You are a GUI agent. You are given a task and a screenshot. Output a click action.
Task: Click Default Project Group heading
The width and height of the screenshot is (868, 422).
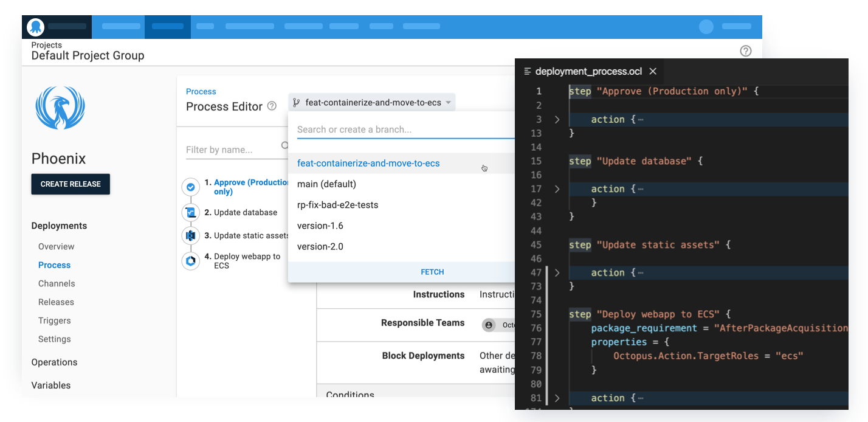coord(88,55)
